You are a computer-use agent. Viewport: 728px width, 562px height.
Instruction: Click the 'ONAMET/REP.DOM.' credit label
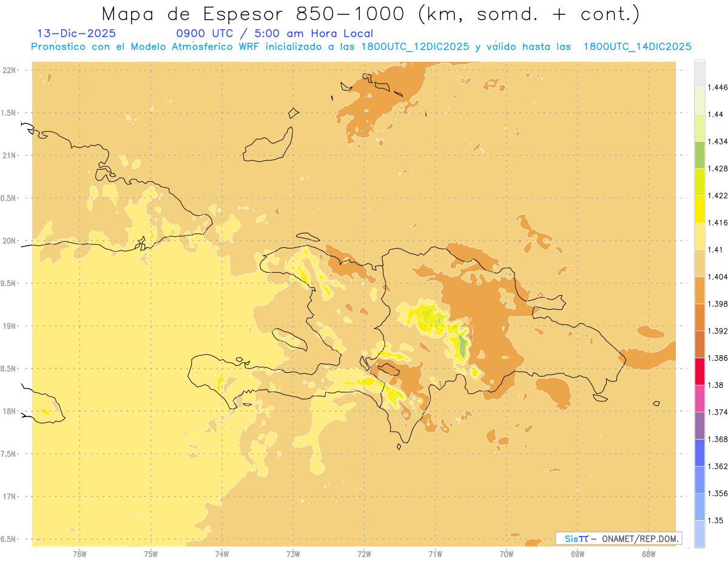coord(641,538)
